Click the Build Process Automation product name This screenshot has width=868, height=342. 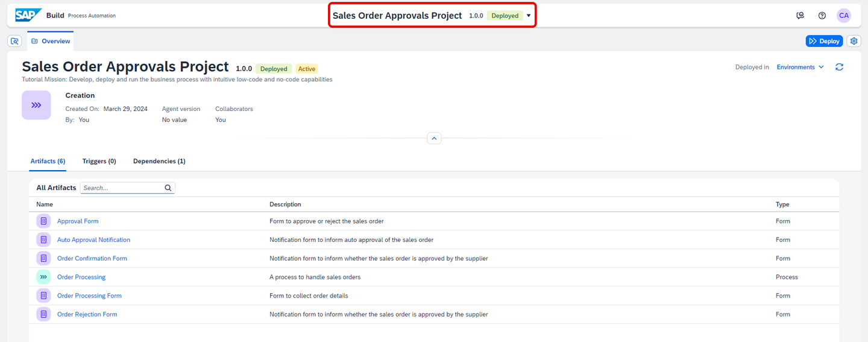(x=81, y=16)
